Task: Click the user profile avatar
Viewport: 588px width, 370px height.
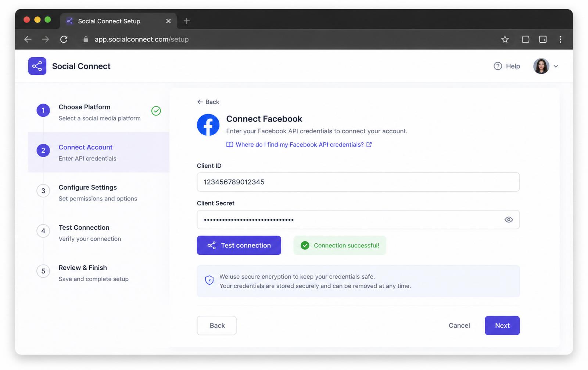Action: (541, 66)
